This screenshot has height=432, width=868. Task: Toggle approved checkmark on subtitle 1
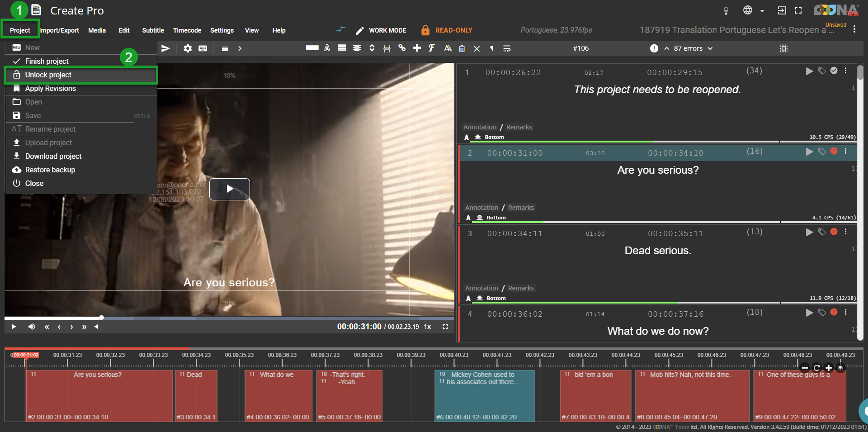(834, 71)
